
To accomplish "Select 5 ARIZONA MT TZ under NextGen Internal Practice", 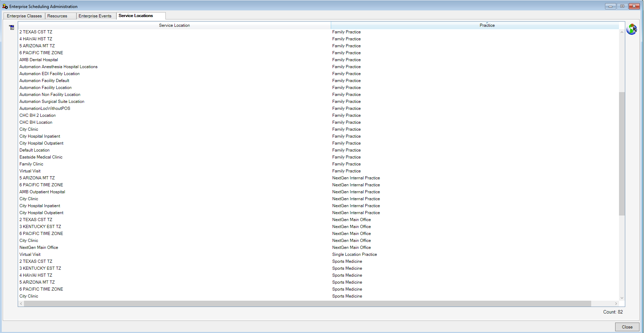I will click(x=319, y=178).
